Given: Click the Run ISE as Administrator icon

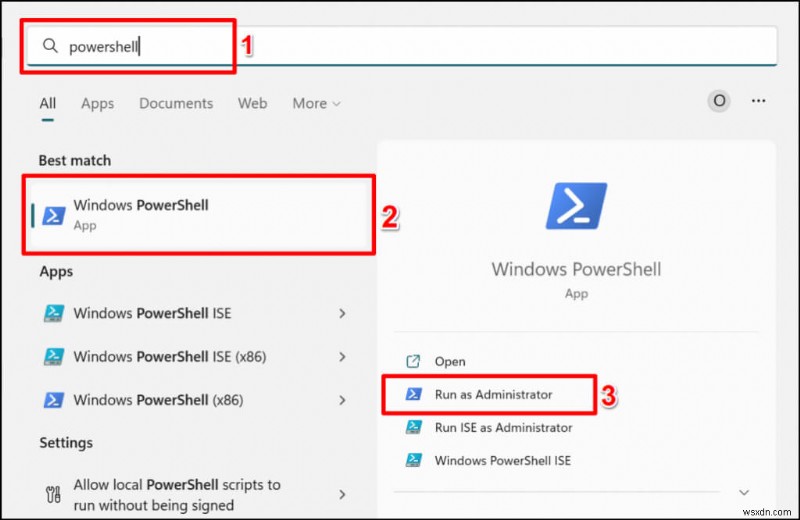Looking at the screenshot, I should 413,427.
